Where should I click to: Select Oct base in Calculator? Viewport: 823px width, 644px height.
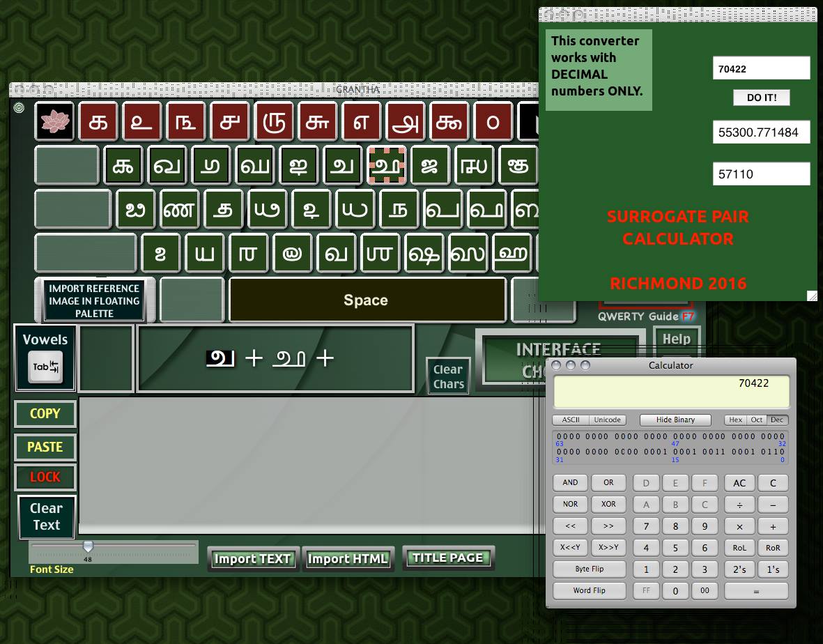(x=756, y=420)
